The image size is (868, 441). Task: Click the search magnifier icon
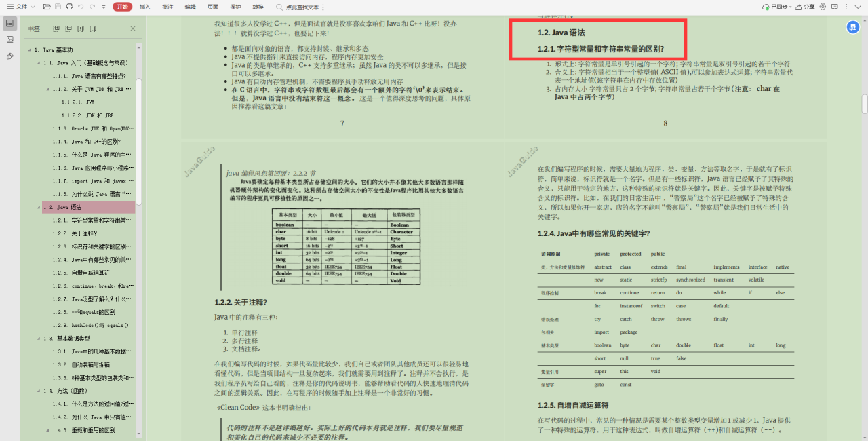[x=279, y=7]
